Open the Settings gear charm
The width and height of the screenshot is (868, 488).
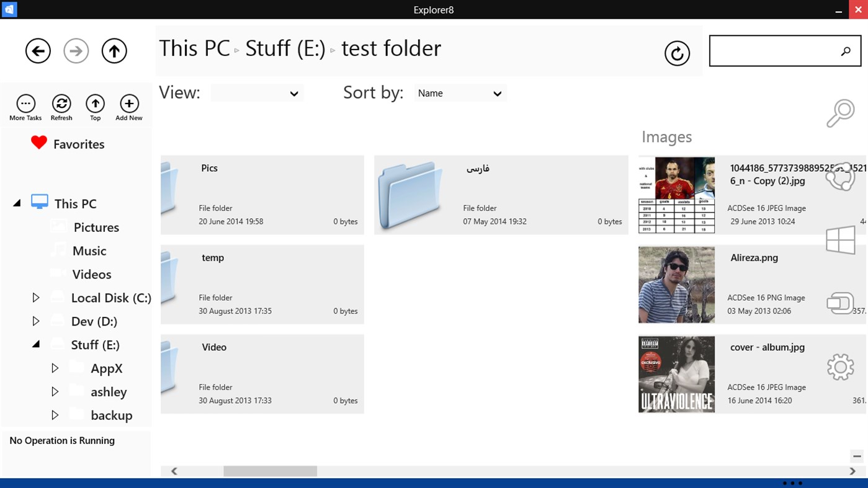[x=840, y=367]
